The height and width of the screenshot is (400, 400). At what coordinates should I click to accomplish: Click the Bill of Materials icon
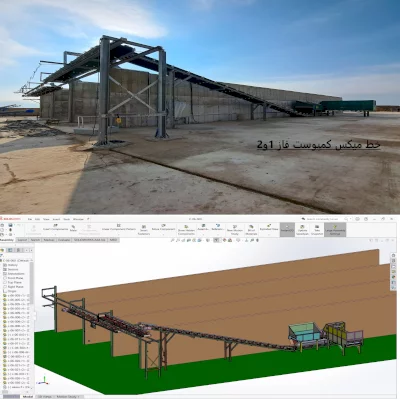pyautogui.click(x=251, y=230)
